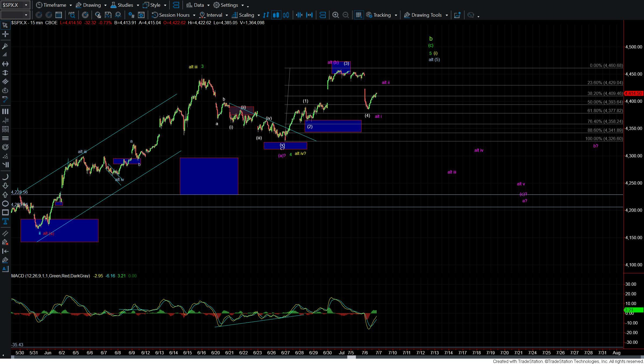644x364 pixels.
Task: Pick the vertical extension arrows tool
Action: pyautogui.click(x=5, y=73)
